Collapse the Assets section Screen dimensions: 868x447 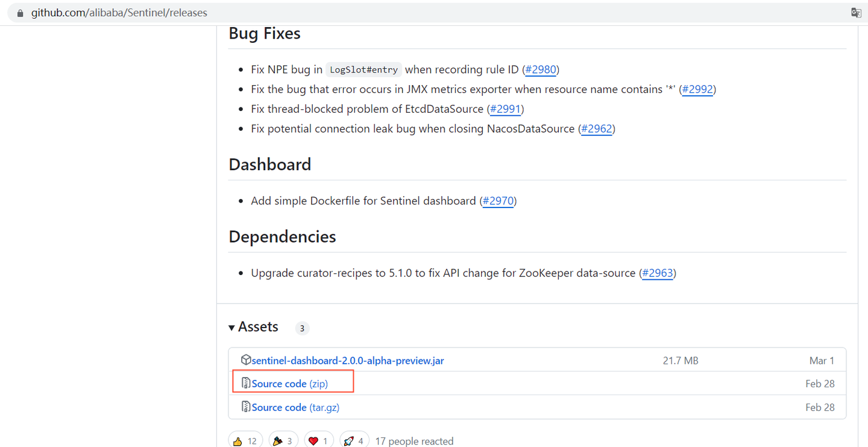[x=231, y=328]
